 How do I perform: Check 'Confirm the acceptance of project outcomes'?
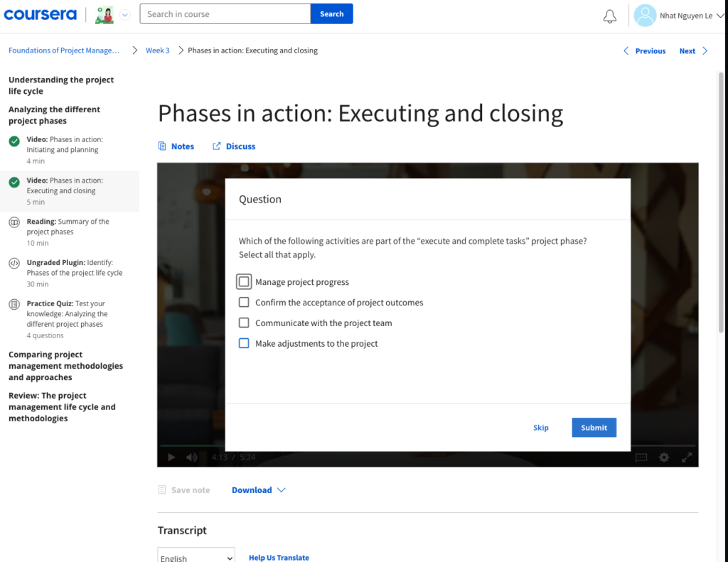tap(244, 303)
